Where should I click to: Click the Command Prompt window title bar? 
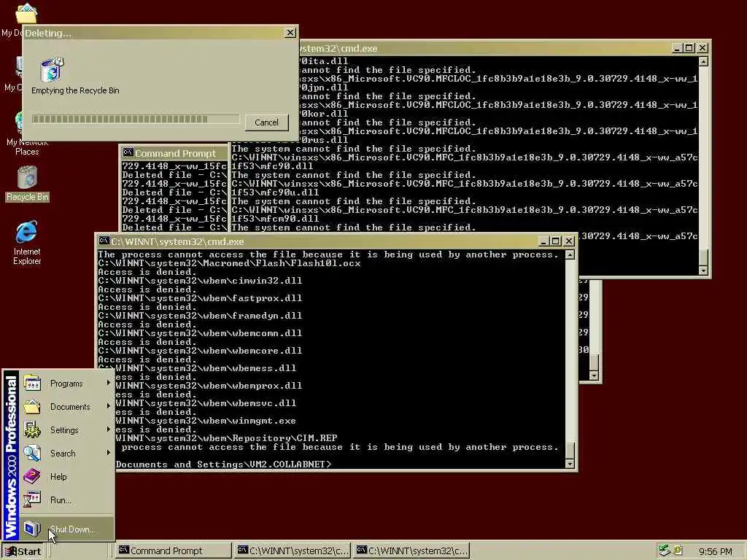coord(174,153)
